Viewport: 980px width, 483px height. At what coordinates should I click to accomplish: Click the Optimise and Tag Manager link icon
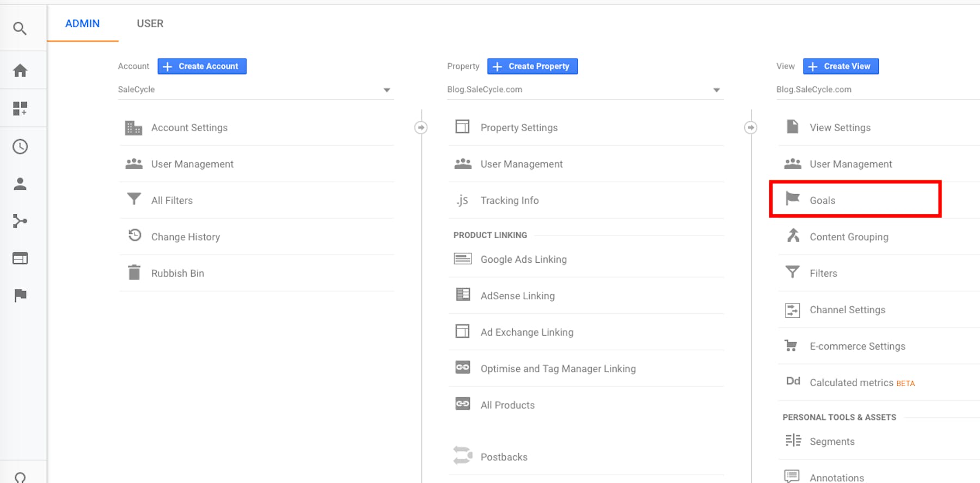pos(463,367)
